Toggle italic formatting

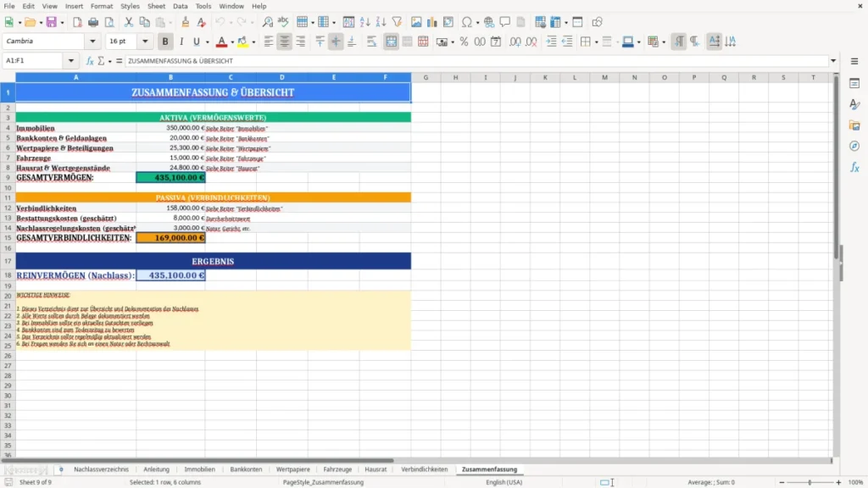pos(181,42)
